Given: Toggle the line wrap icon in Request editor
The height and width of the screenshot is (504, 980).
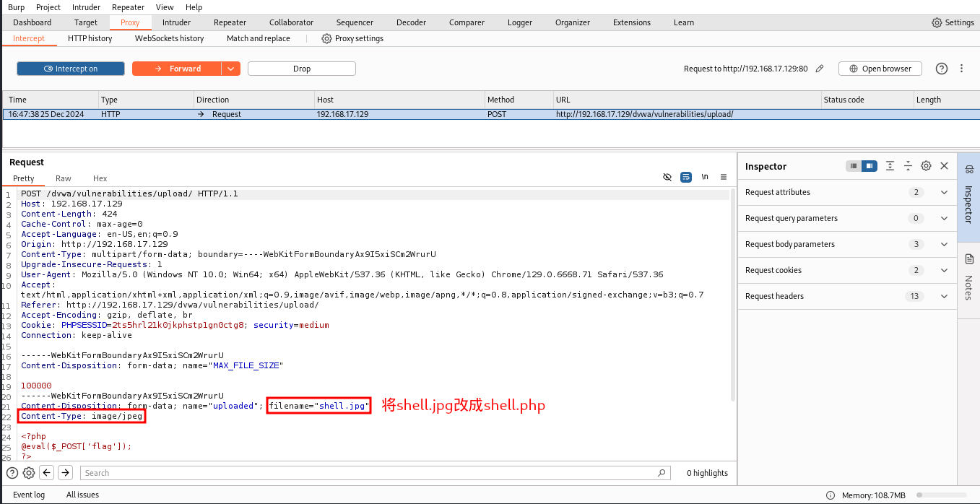Looking at the screenshot, I should click(686, 177).
